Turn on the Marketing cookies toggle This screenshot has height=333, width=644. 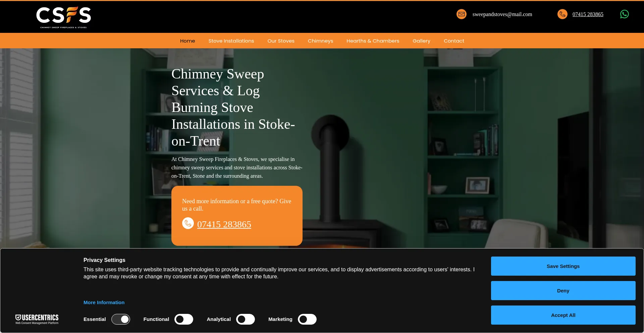click(307, 319)
